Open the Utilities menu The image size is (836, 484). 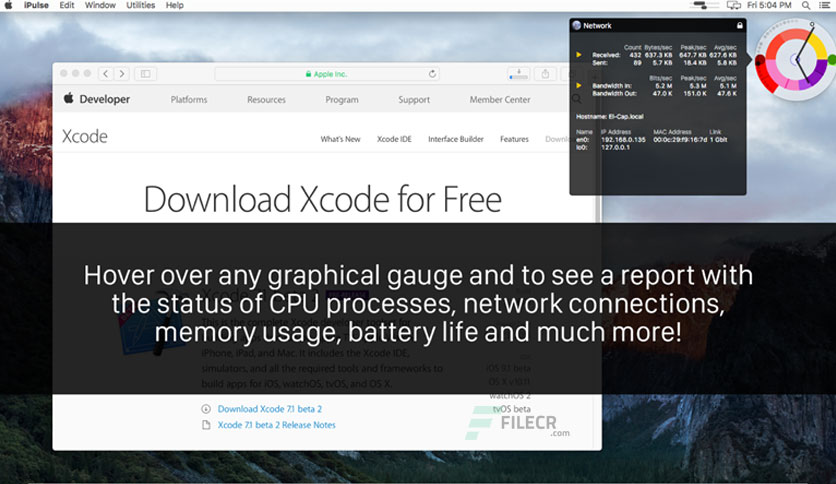point(141,5)
